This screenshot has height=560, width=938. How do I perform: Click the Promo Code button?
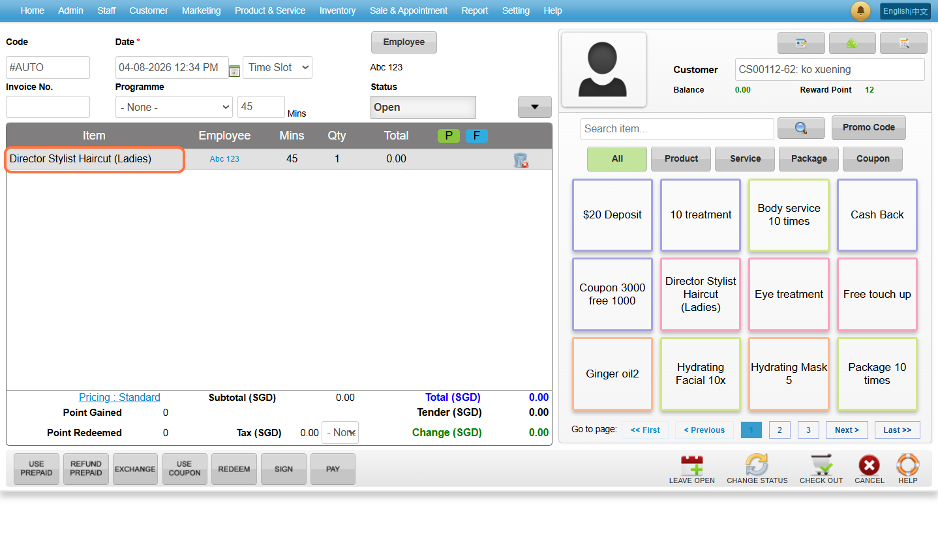tap(869, 128)
